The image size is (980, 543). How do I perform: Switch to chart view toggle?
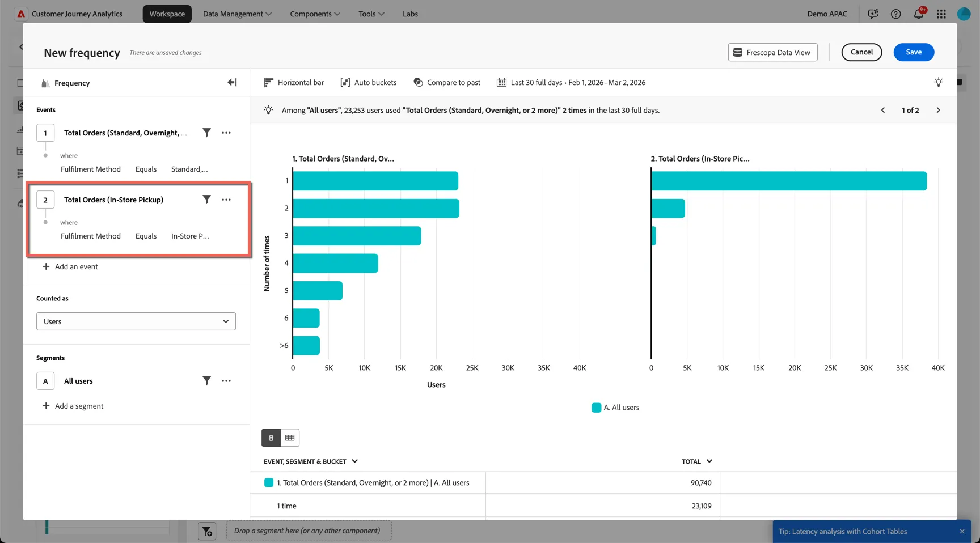(x=271, y=438)
